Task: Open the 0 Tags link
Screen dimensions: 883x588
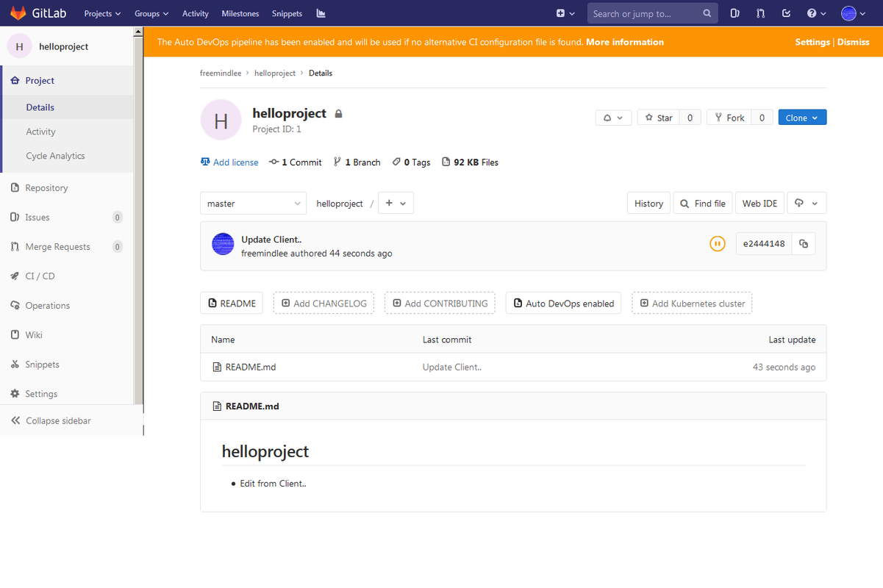Action: [411, 162]
